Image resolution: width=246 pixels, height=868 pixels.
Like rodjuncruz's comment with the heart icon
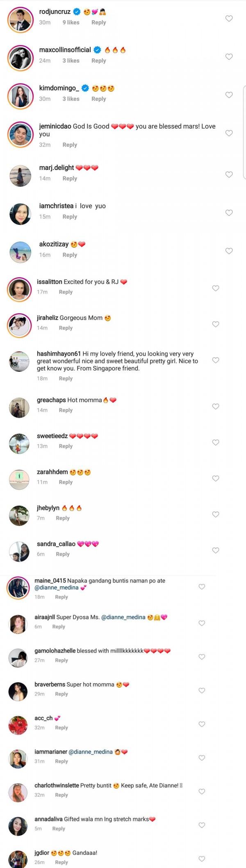tap(229, 18)
